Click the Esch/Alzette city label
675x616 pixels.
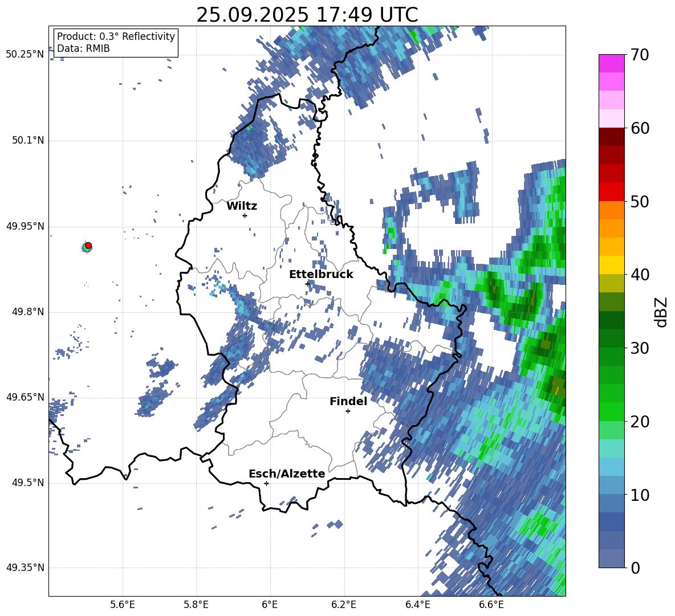pyautogui.click(x=287, y=474)
